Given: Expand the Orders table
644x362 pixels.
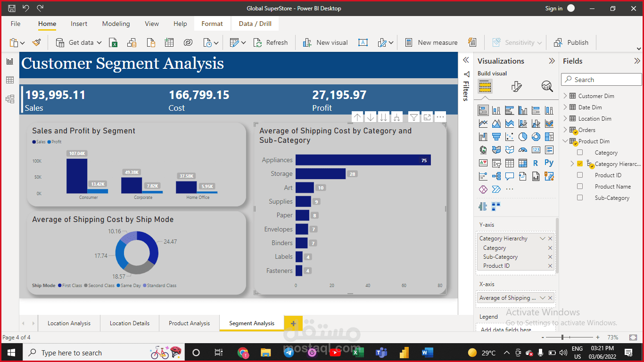Looking at the screenshot, I should point(565,130).
